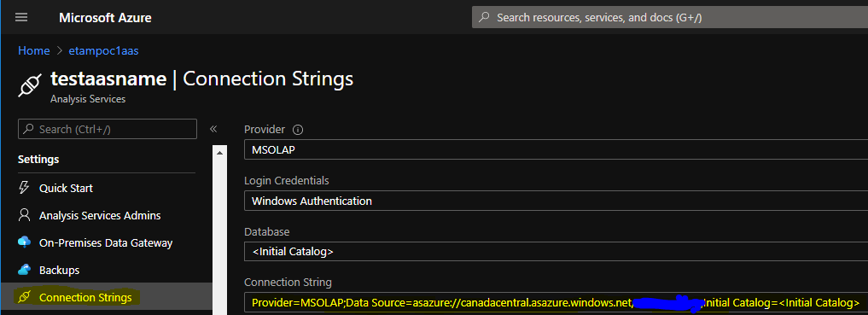Click the Provider info icon
The width and height of the screenshot is (868, 315).
(x=298, y=130)
